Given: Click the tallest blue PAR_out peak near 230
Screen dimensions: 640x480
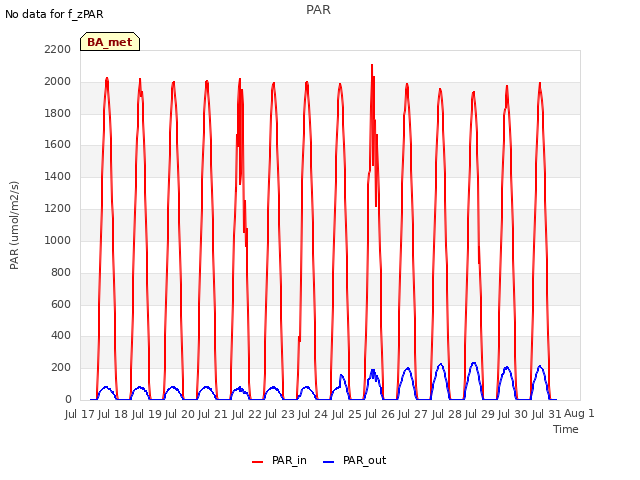Looking at the screenshot, I should (473, 363).
